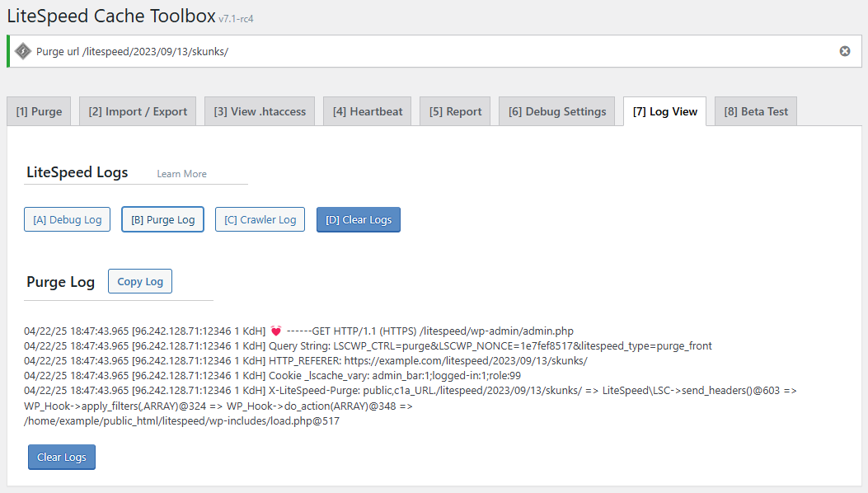Click the Purge url /litespeed/2023/09/13/skunks/ text
868x493 pixels.
tap(132, 51)
